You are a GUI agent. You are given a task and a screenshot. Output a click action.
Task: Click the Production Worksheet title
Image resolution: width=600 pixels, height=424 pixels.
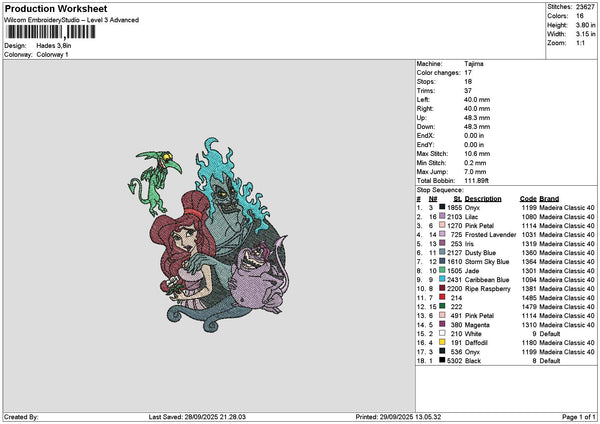click(x=56, y=8)
